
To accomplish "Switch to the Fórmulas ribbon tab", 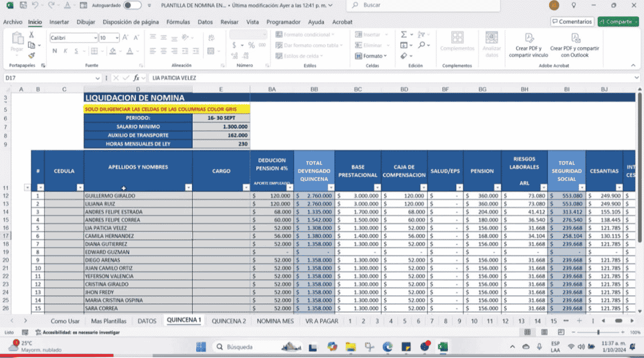I will [178, 22].
